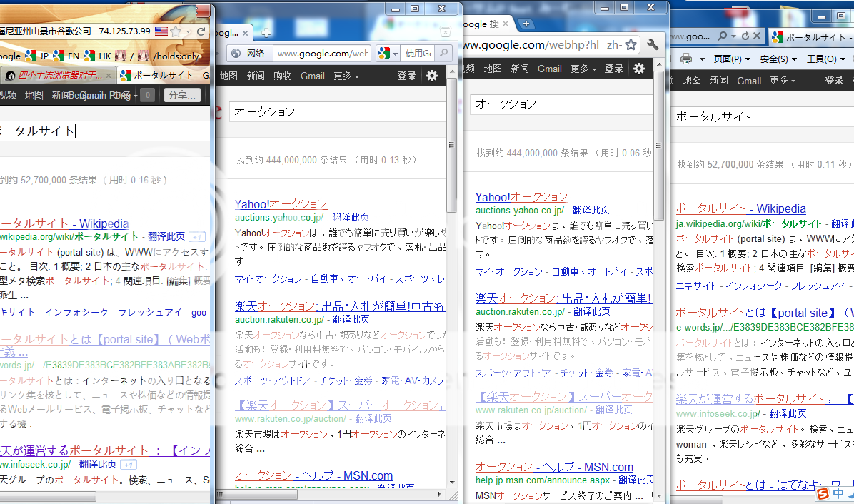Open 购物 in Opera's Google bar
Viewport: 854px width, 504px height.
tap(283, 76)
